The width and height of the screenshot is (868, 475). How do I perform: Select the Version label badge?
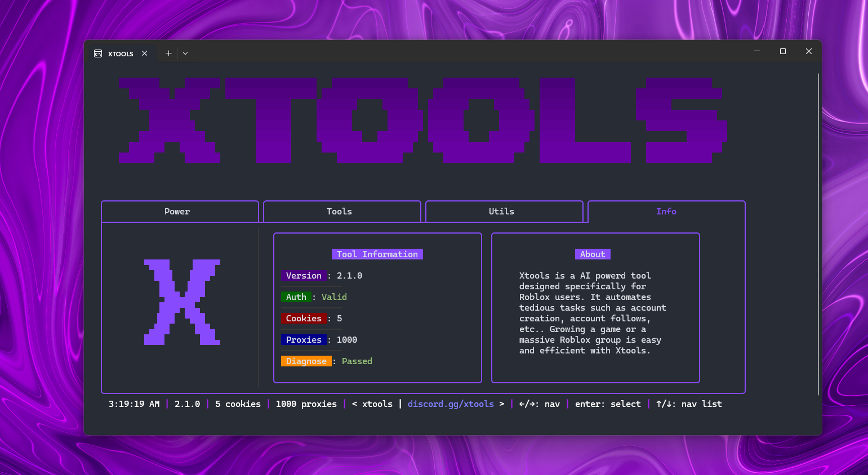tap(304, 276)
